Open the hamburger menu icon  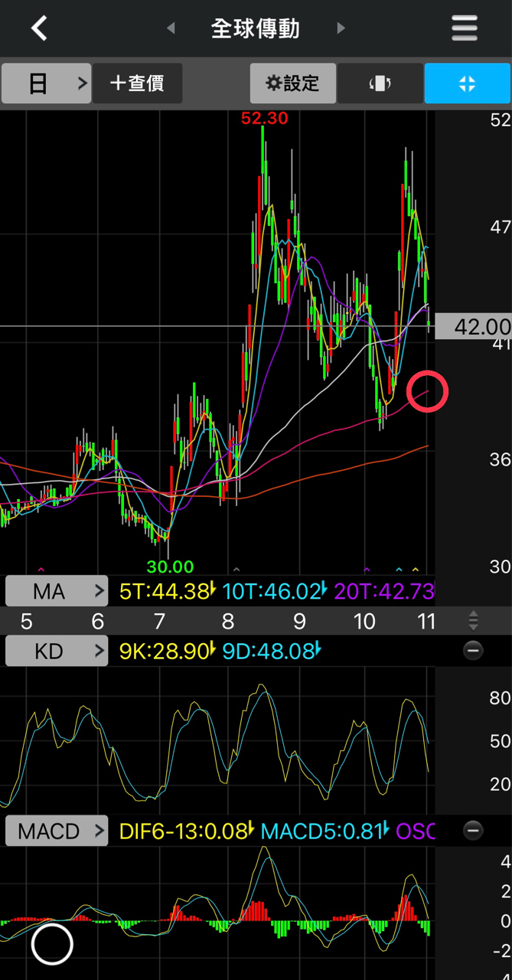coord(465,28)
